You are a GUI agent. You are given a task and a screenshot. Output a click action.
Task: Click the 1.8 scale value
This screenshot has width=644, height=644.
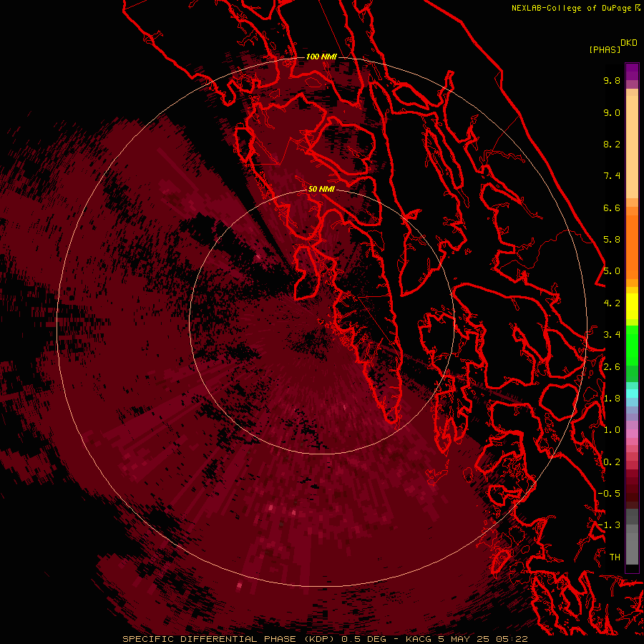tap(612, 399)
